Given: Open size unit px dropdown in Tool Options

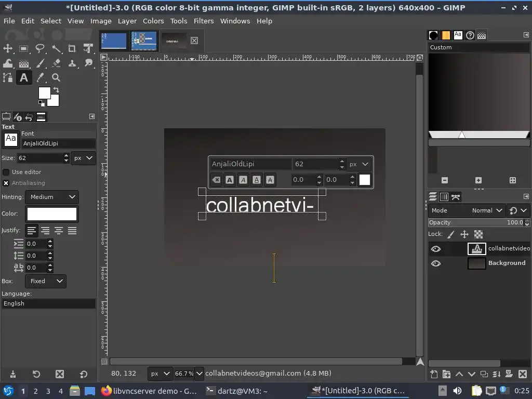Looking at the screenshot, I should point(83,158).
